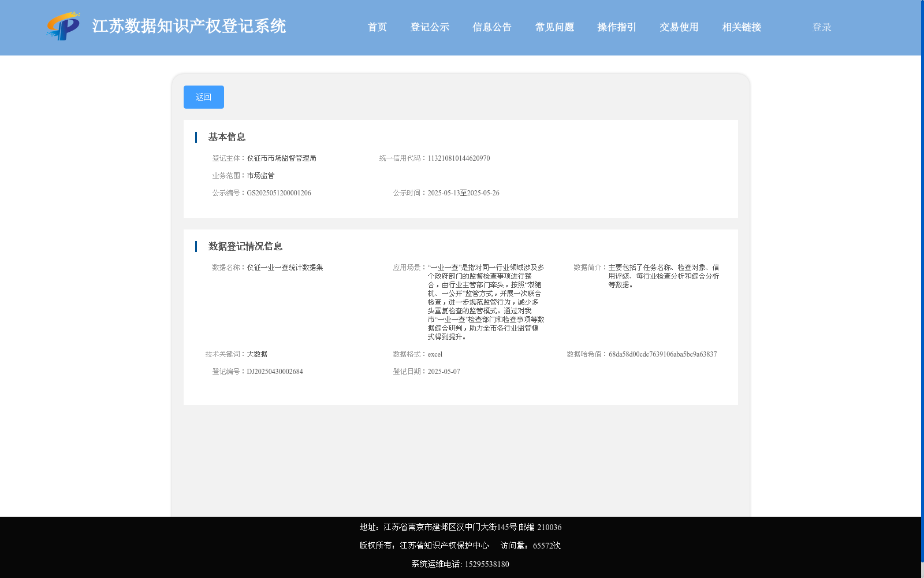Select hash value 68da58d00cdc7639106aba5bc9a63837
Viewport: 924px width, 578px height.
tap(662, 354)
